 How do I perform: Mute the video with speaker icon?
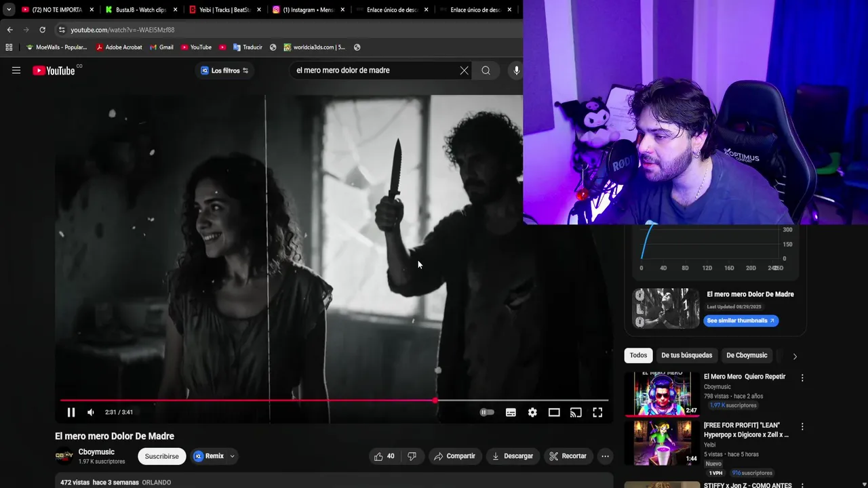tap(91, 412)
